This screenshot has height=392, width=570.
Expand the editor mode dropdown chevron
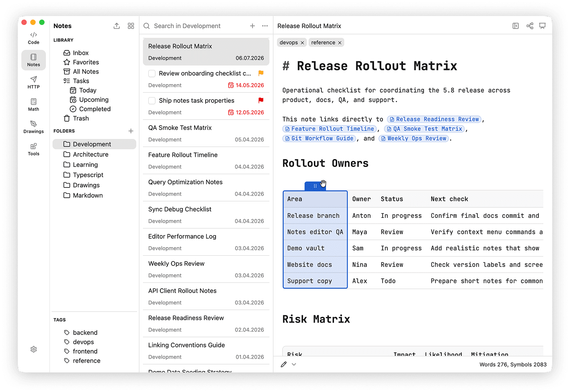pos(294,364)
